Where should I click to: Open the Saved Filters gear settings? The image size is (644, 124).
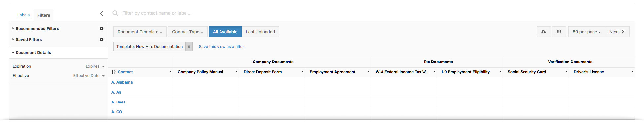coord(102,40)
